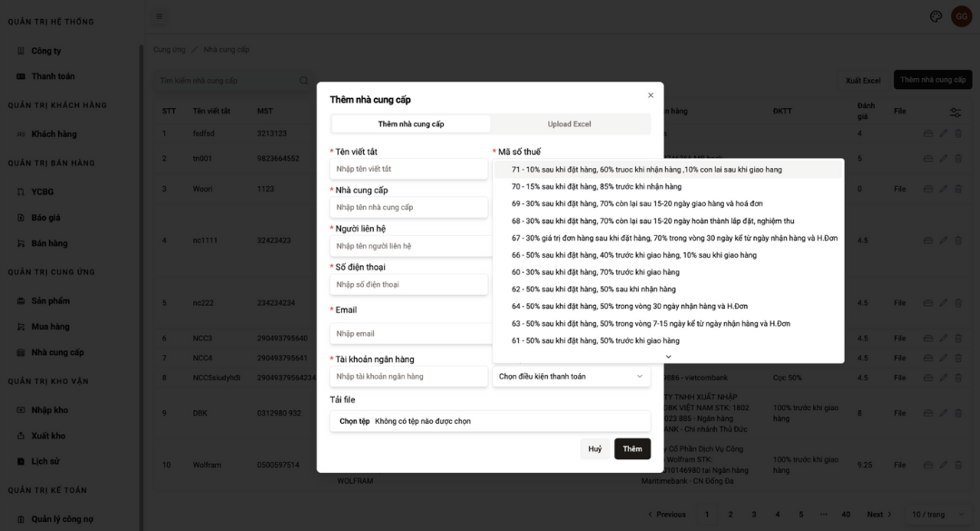Close the Thêm nhà cung cấp dialog
The height and width of the screenshot is (531, 980).
tap(651, 95)
